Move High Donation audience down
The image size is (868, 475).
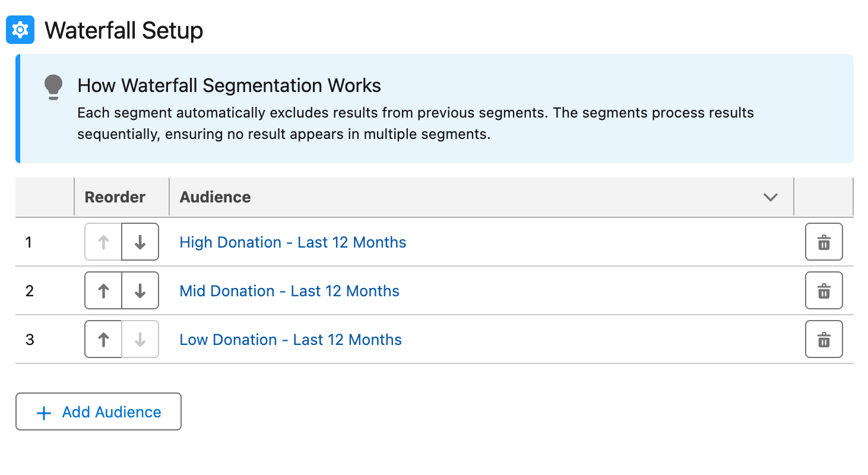coord(140,242)
